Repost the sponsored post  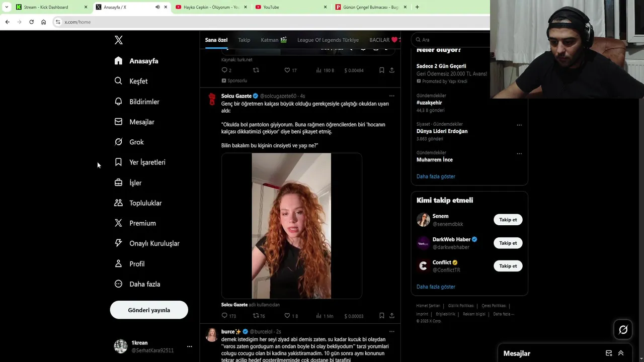[x=256, y=70]
